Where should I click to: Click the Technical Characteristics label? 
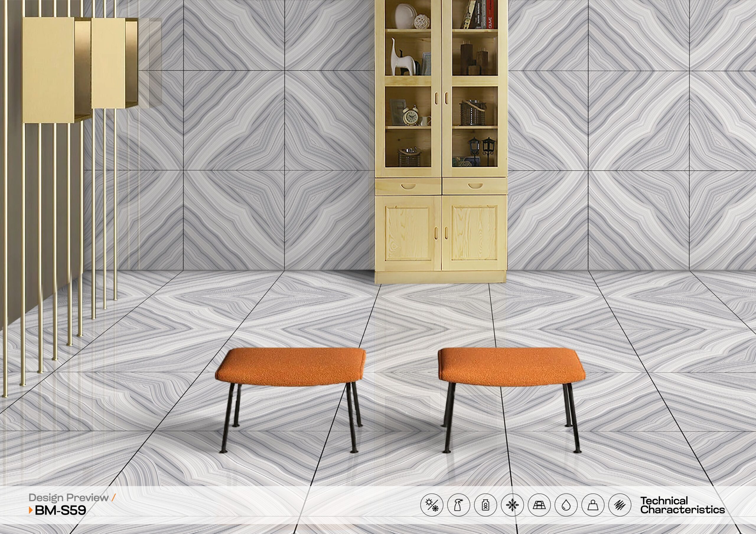(682, 505)
